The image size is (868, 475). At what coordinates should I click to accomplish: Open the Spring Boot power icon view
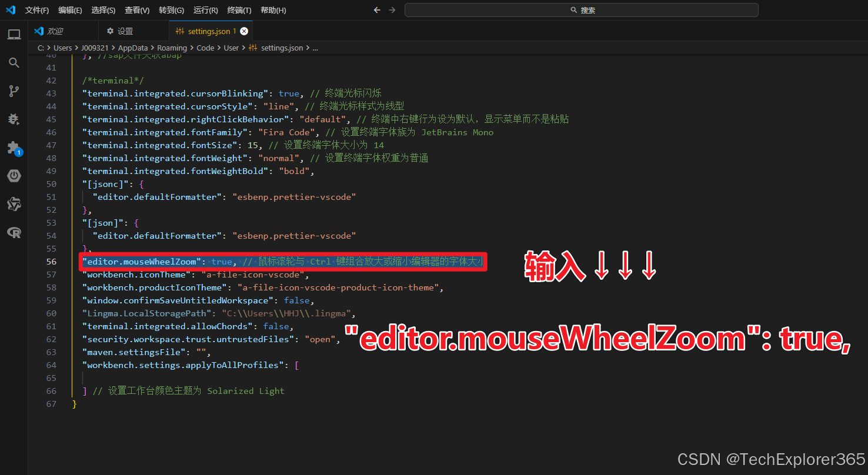(14, 176)
